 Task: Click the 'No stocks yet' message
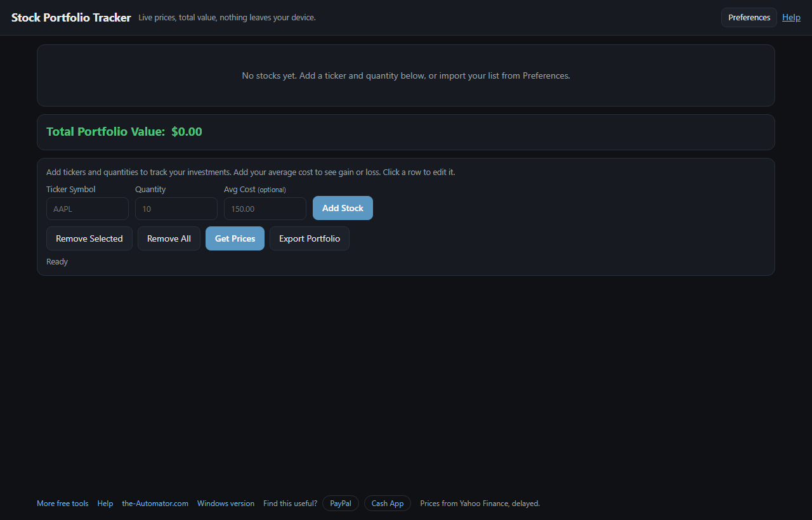pyautogui.click(x=406, y=75)
